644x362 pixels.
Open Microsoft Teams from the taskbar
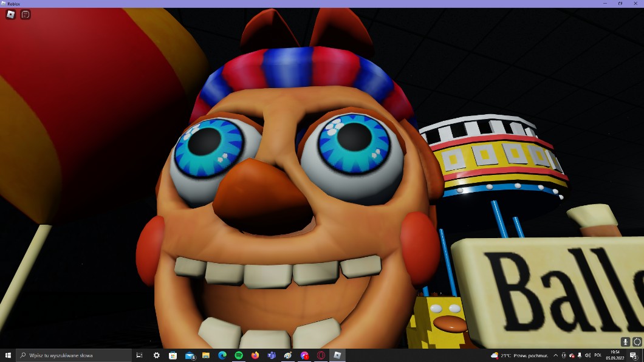pyautogui.click(x=272, y=355)
